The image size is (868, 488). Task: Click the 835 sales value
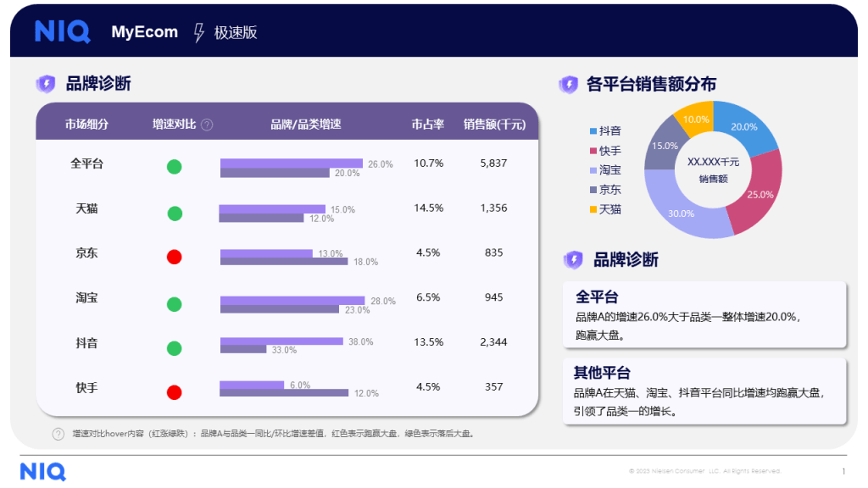pos(494,252)
